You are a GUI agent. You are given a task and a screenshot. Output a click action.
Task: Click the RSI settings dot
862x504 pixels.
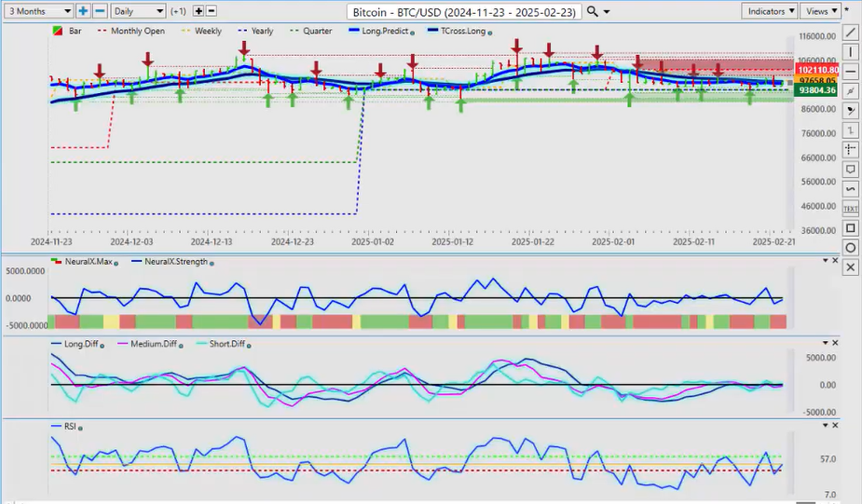(x=80, y=429)
